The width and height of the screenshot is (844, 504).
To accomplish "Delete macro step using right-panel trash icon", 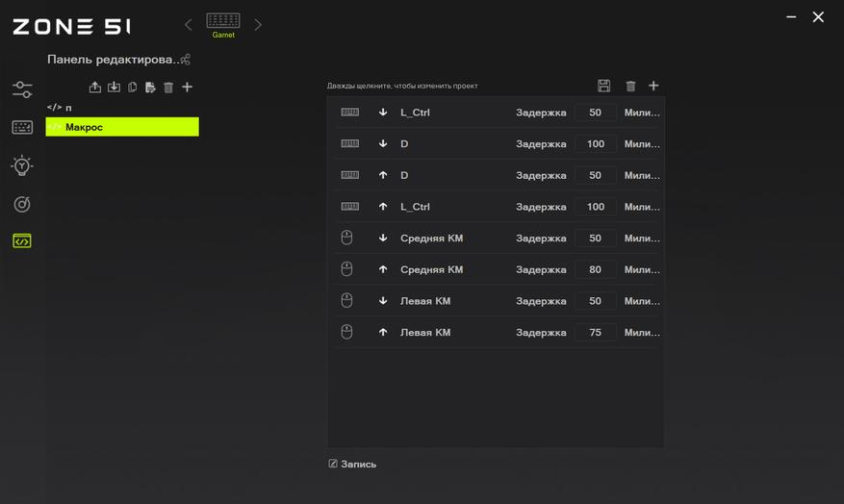I will [630, 86].
